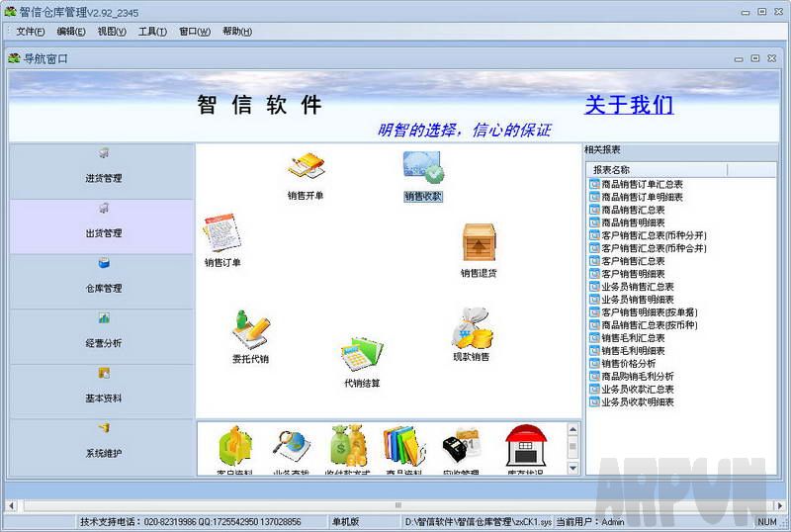Click the colored books 商品资料 icon
Screen dimensions: 791x532
(x=403, y=446)
